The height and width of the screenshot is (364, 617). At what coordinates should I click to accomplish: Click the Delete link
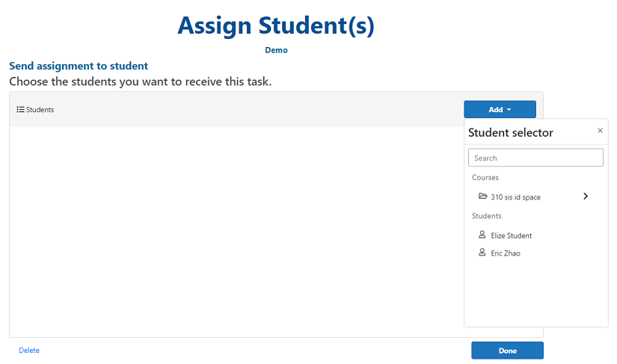click(29, 350)
